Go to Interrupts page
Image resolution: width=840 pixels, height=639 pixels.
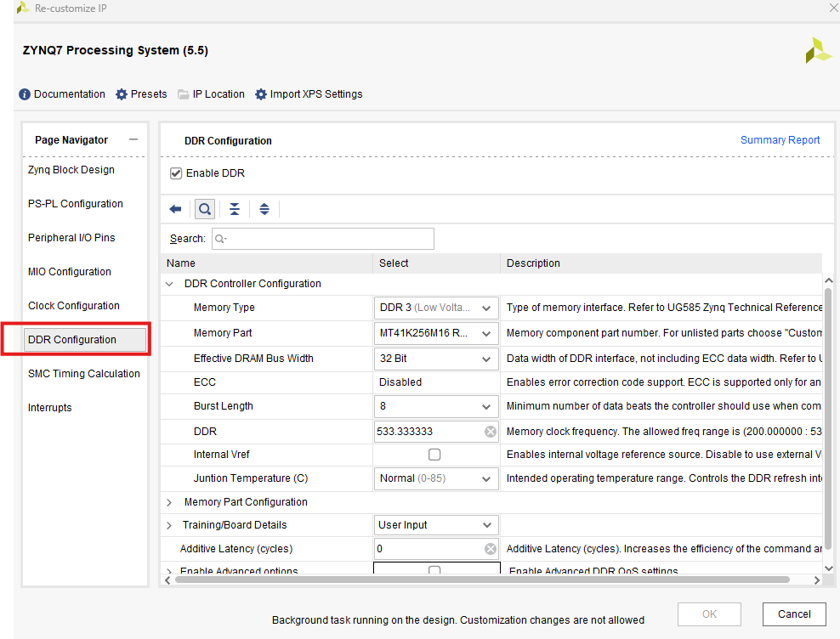coord(50,408)
